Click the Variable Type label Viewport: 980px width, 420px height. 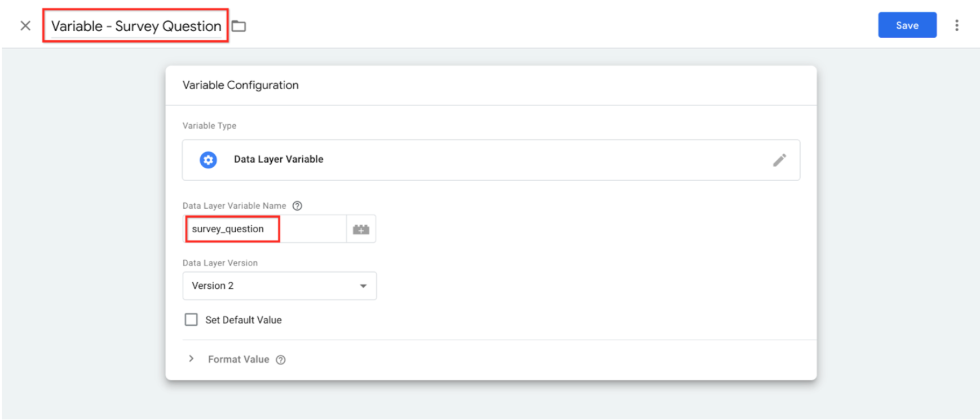[209, 126]
